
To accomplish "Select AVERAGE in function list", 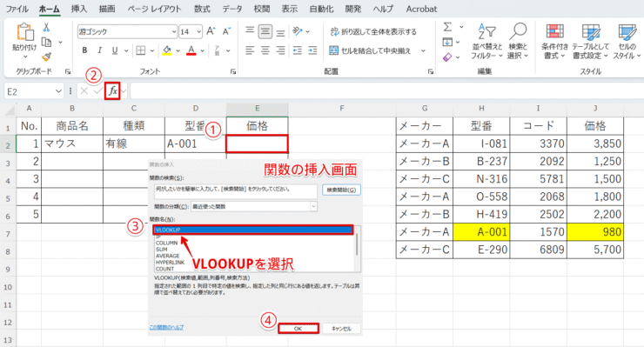I will pos(168,256).
